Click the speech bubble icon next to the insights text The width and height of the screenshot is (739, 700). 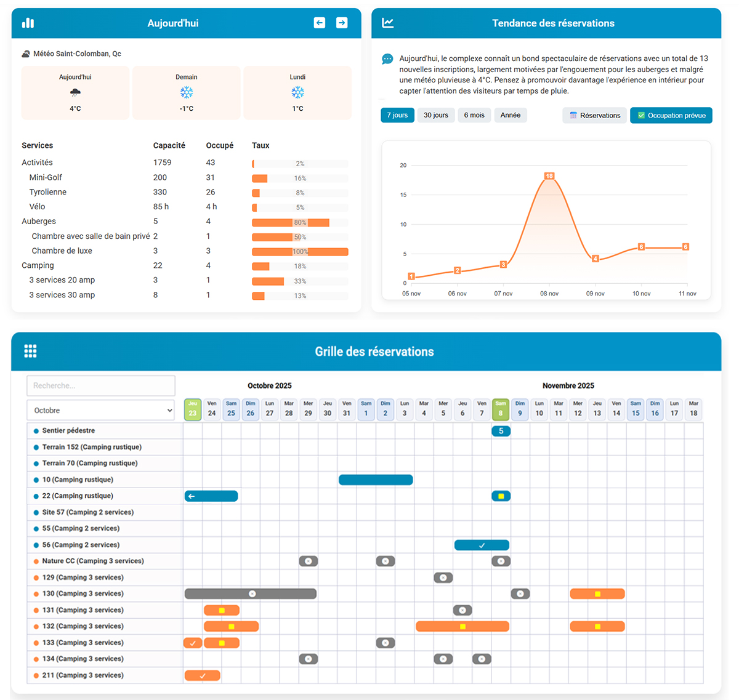[x=387, y=58]
